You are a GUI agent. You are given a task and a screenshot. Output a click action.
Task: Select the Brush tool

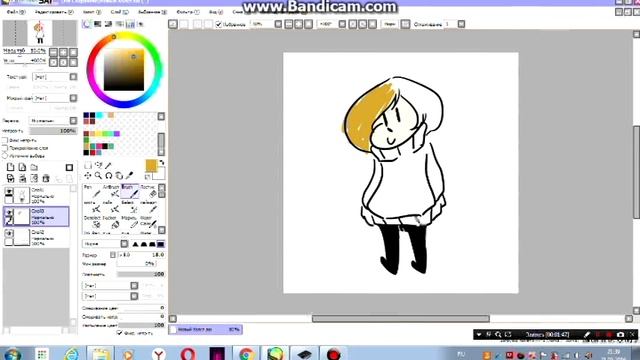coord(130,191)
